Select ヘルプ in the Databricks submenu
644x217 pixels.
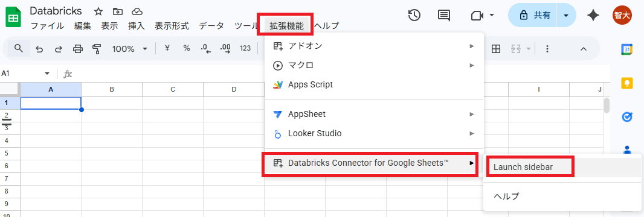click(x=562, y=196)
